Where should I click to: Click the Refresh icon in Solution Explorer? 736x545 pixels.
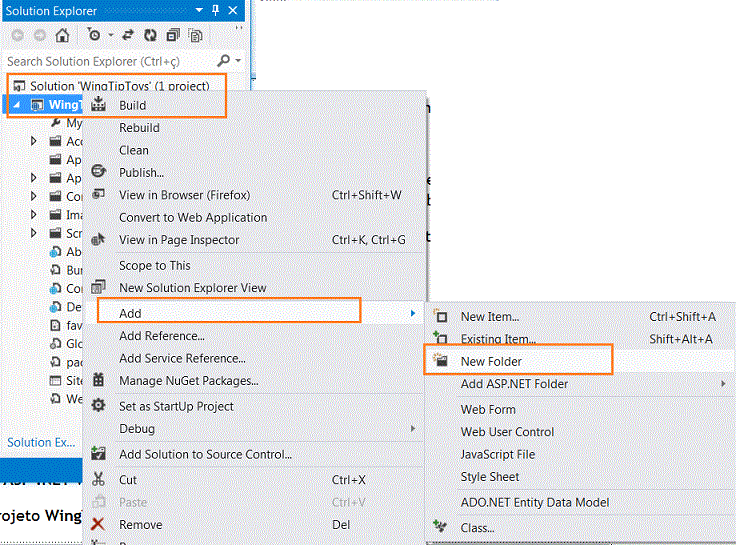coord(150,35)
